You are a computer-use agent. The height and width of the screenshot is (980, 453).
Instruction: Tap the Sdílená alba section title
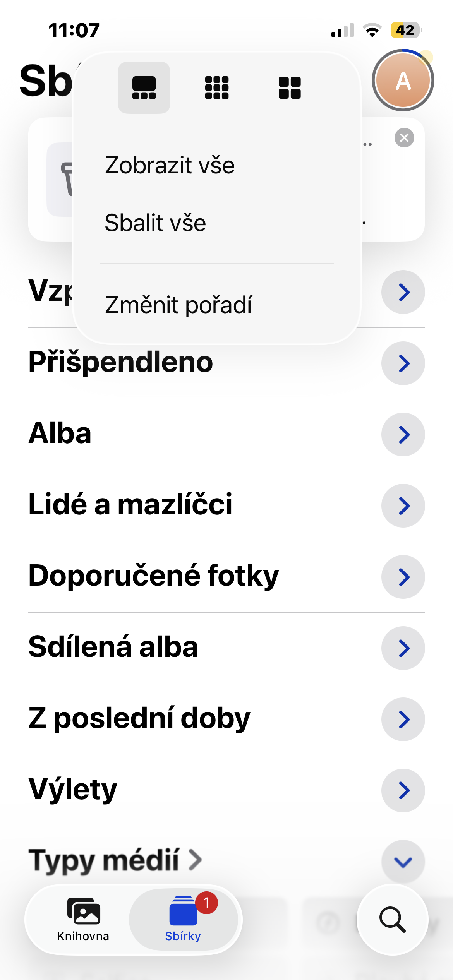coord(113,647)
